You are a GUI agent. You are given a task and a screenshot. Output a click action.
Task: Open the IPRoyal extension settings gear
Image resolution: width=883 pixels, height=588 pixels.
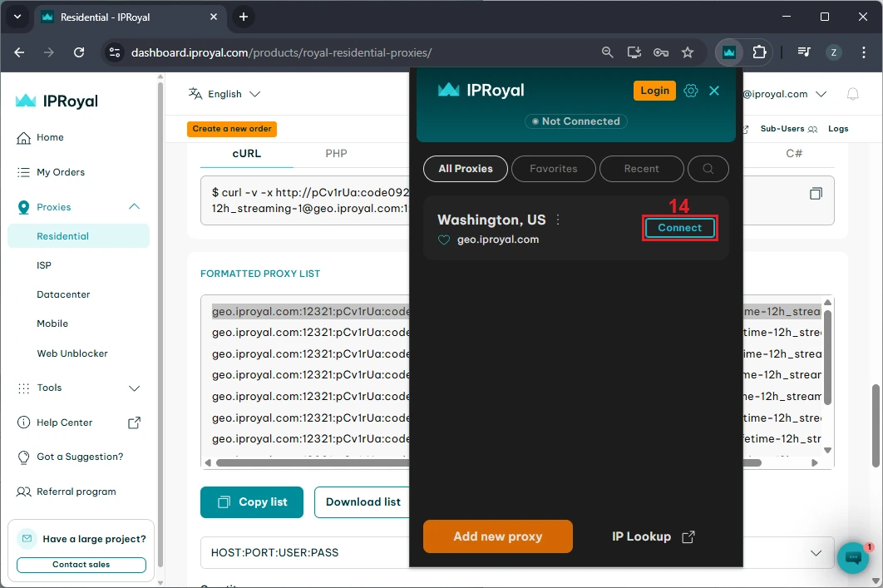click(x=690, y=91)
